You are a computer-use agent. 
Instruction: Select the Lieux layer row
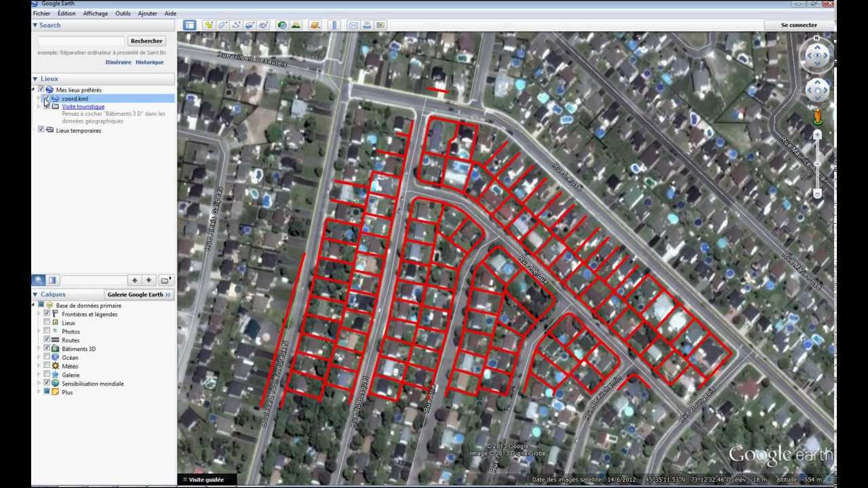coord(68,323)
